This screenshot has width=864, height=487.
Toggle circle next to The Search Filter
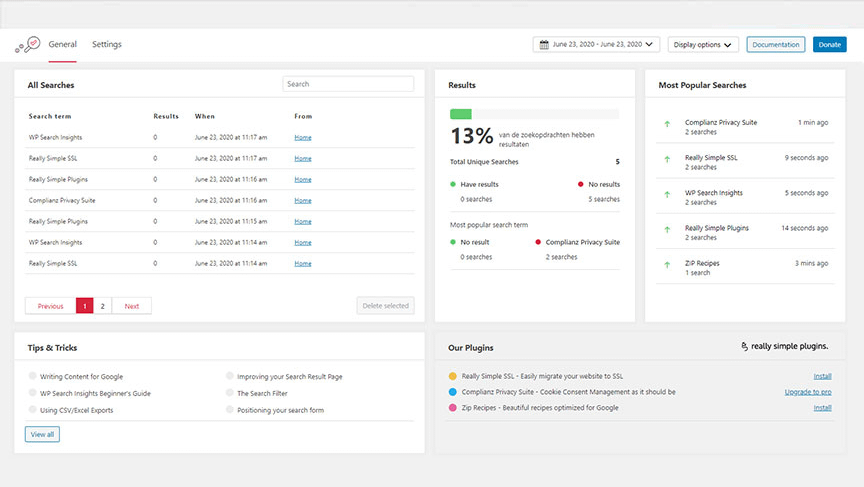click(x=230, y=393)
